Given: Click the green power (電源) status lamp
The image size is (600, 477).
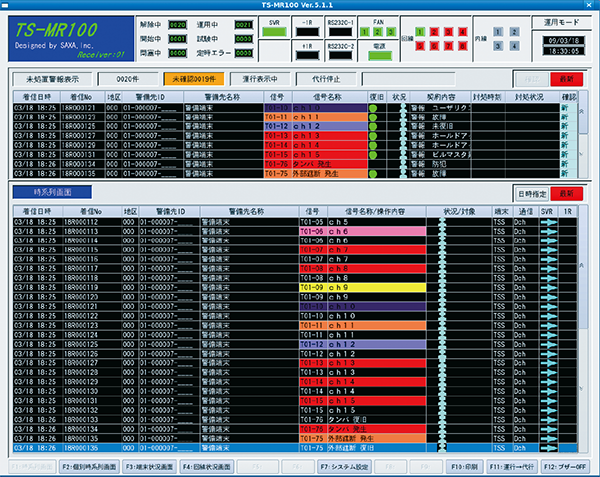Looking at the screenshot, I should [x=380, y=56].
